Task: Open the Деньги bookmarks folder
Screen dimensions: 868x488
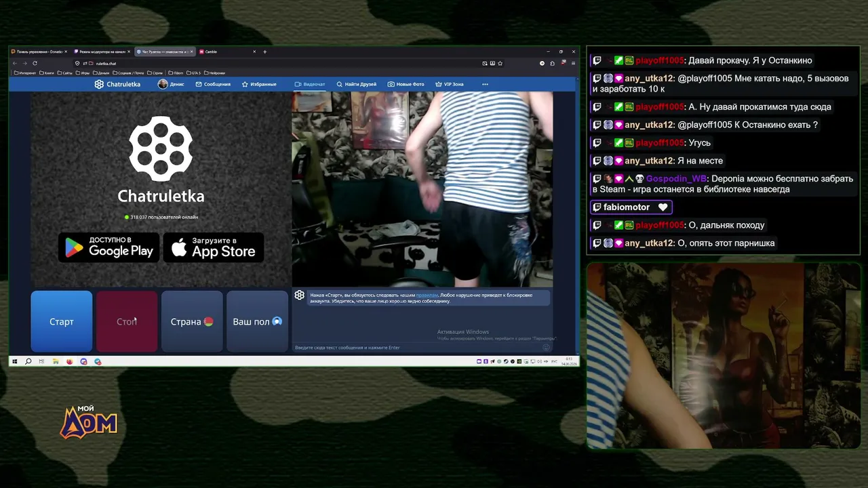Action: [101, 73]
